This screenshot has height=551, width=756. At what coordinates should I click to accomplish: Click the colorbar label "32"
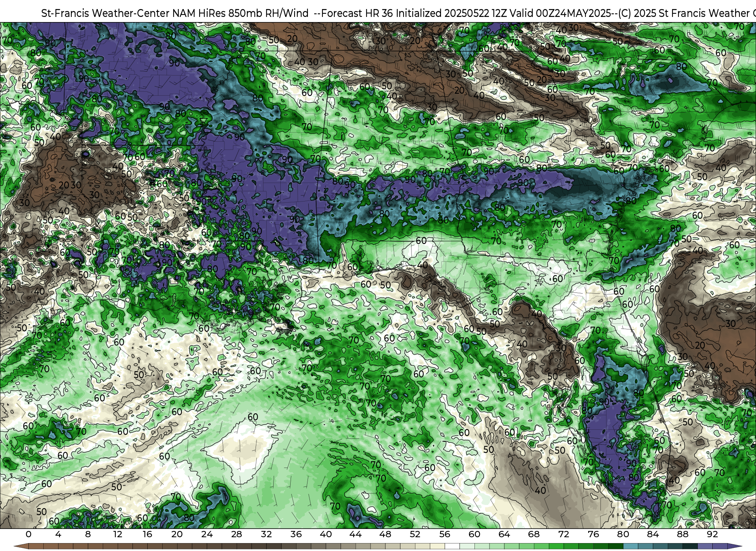266,534
